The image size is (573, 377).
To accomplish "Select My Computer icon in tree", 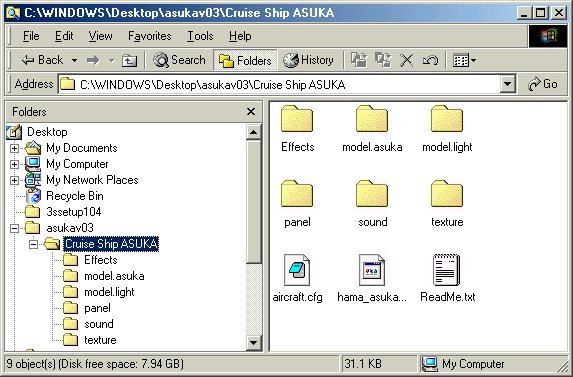I will click(x=33, y=164).
